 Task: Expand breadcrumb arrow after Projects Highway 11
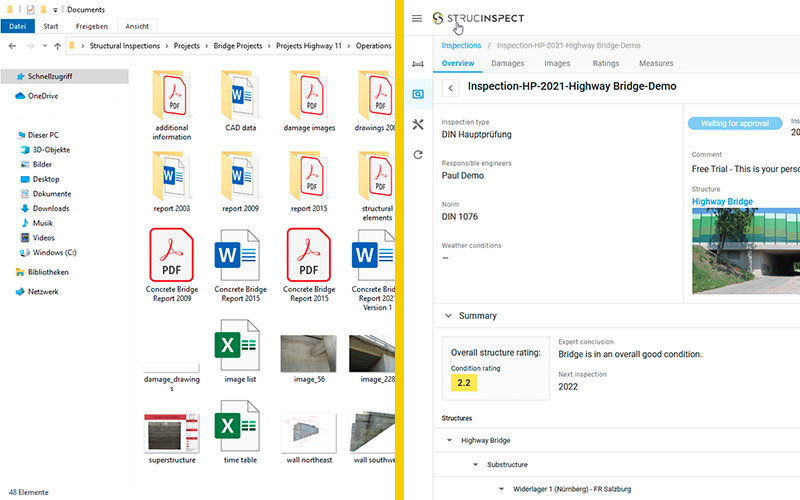coord(348,46)
